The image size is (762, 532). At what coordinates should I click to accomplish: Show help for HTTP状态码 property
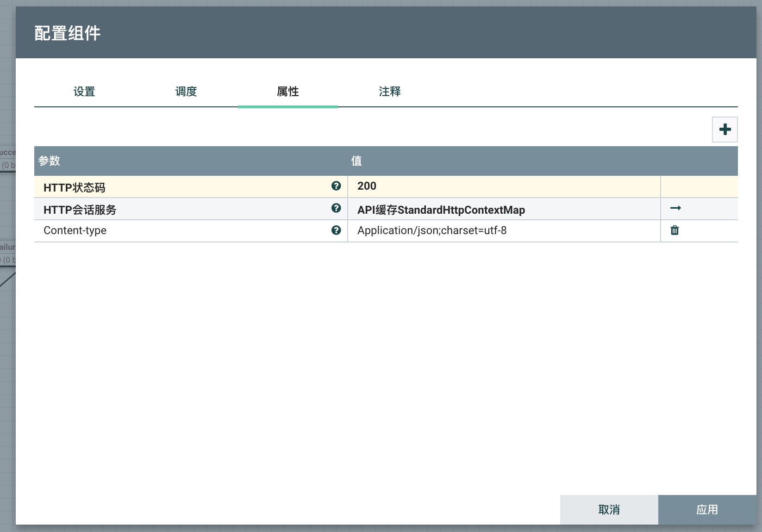point(336,186)
